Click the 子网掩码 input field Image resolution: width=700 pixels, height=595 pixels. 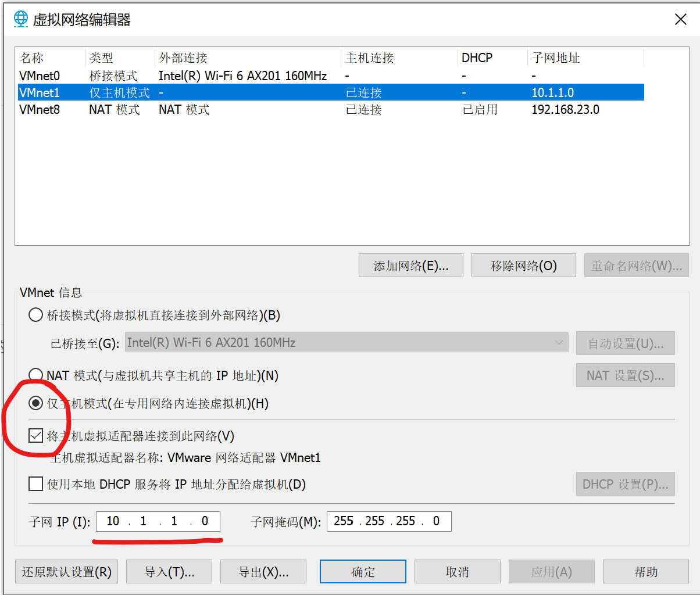(x=389, y=522)
